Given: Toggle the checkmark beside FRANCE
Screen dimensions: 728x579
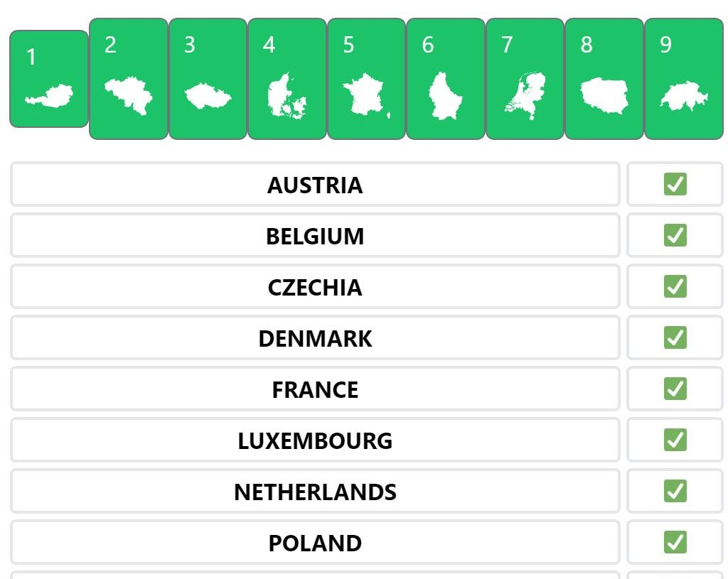Looking at the screenshot, I should tap(675, 389).
